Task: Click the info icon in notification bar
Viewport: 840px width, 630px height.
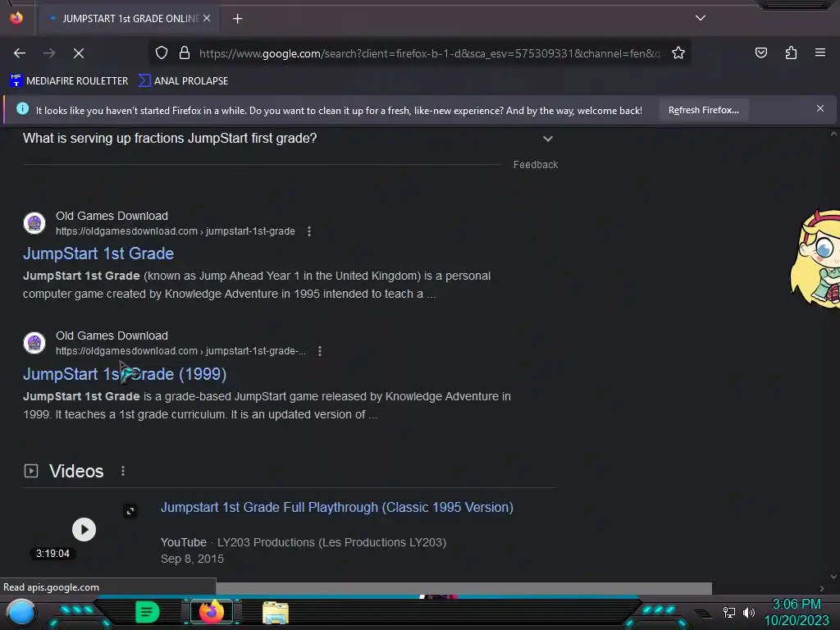Action: click(22, 109)
